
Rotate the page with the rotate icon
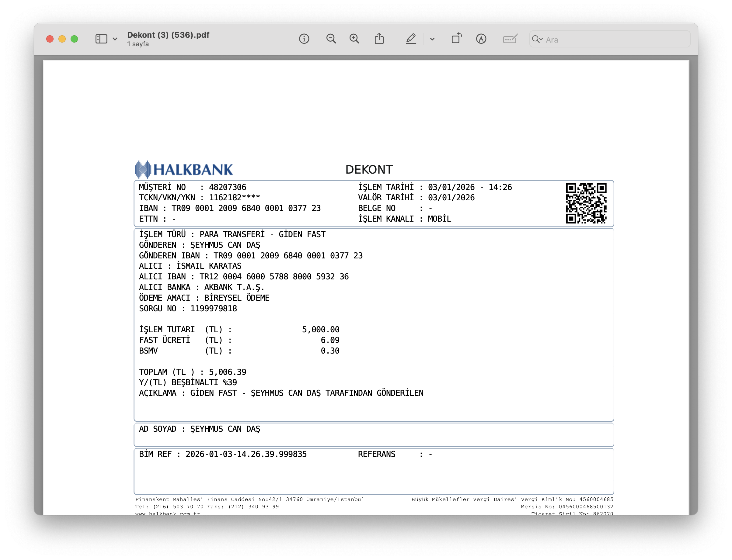coord(457,38)
